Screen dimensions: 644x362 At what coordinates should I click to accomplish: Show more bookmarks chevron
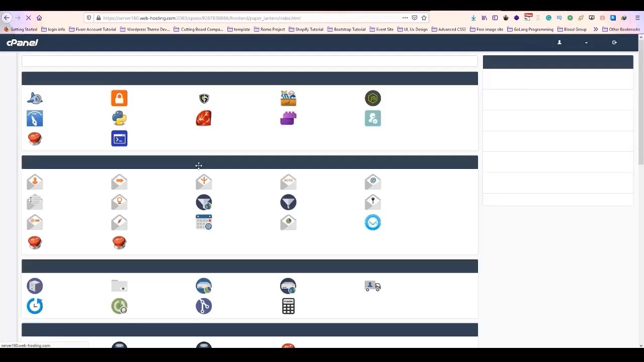point(596,29)
